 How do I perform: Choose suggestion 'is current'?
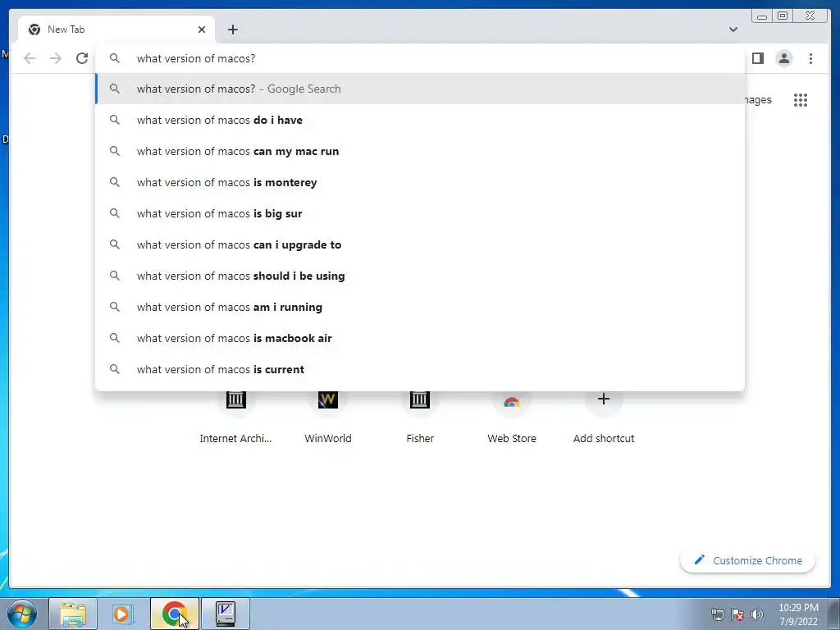(x=420, y=368)
